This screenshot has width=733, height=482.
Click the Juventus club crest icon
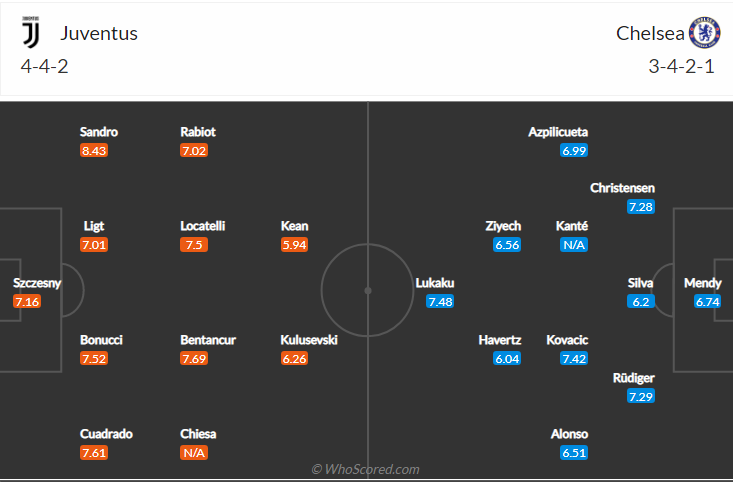pos(31,34)
